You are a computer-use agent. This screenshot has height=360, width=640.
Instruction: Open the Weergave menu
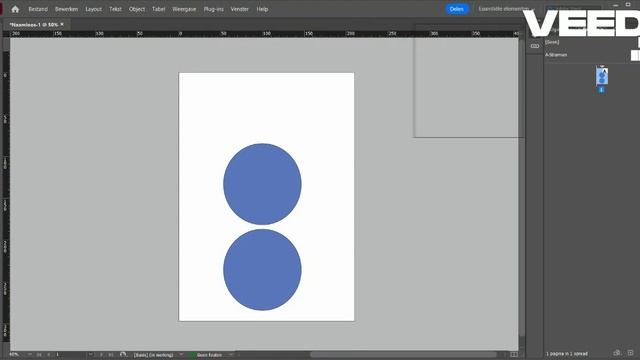pyautogui.click(x=184, y=9)
